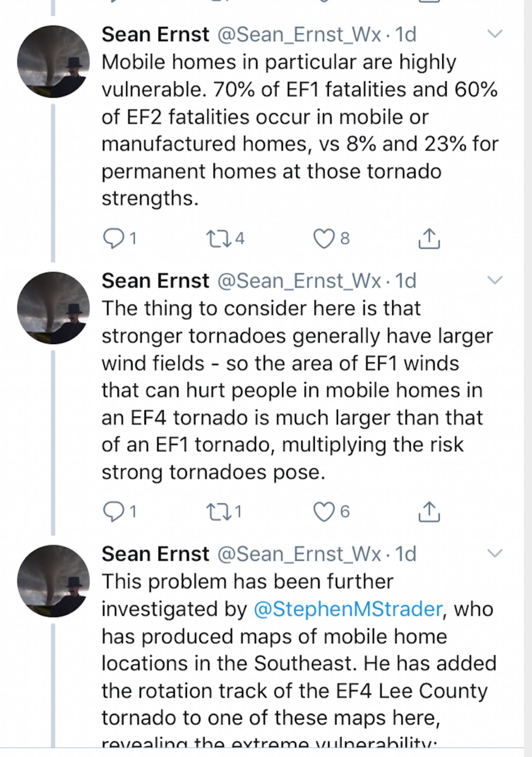532x757 pixels.
Task: Reply to the larger wind fields tweet
Action: click(113, 512)
